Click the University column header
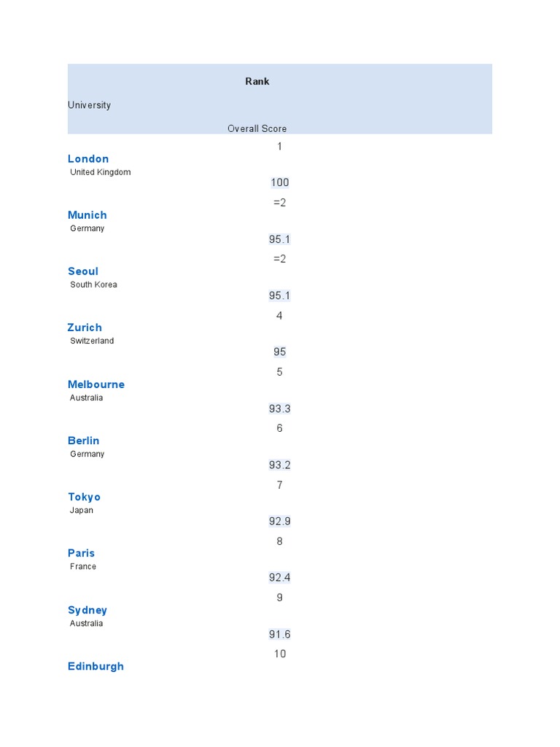The image size is (560, 747). 89,105
